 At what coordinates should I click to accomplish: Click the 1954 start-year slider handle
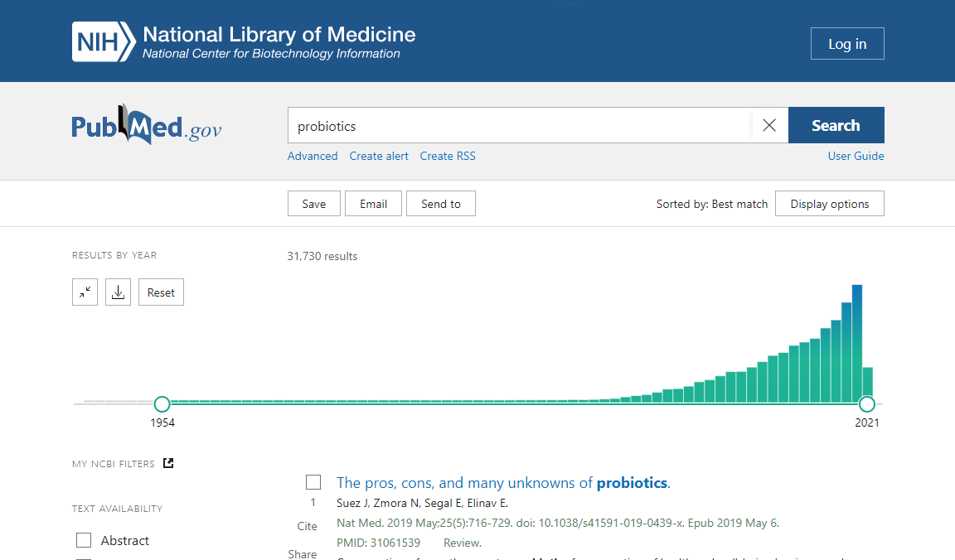pyautogui.click(x=162, y=404)
